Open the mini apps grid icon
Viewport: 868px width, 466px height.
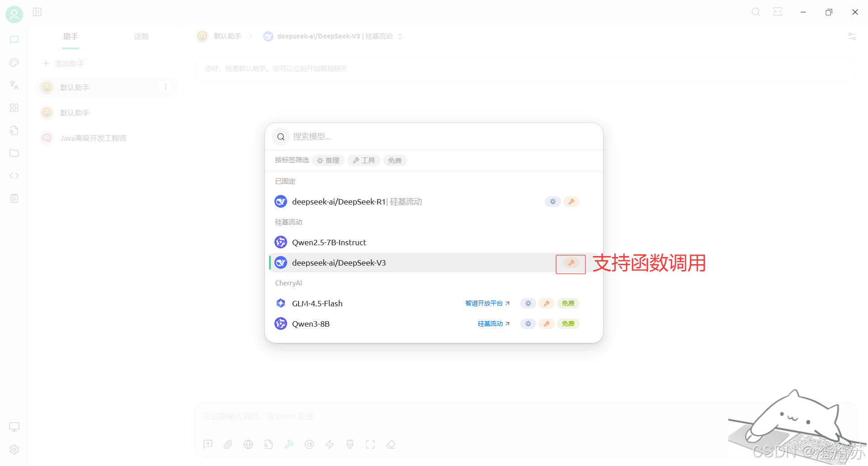(x=14, y=108)
